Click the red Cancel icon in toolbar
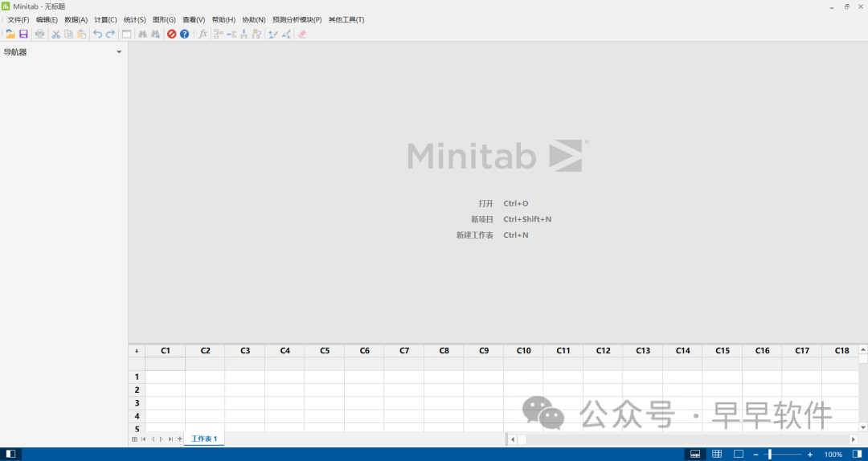 (171, 34)
